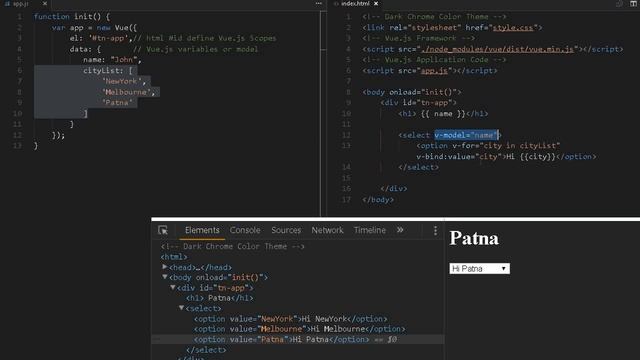Open the Sources tab in DevTools

[286, 230]
